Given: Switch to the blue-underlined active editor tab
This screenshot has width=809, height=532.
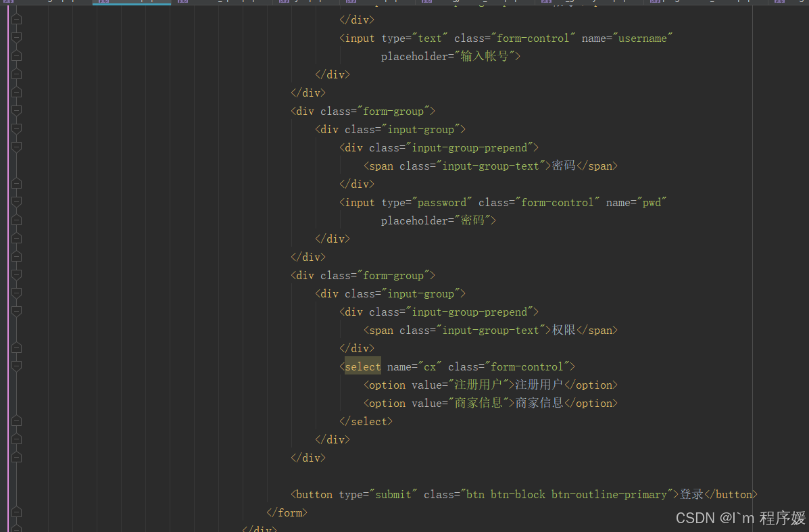Looking at the screenshot, I should tap(132, 4).
